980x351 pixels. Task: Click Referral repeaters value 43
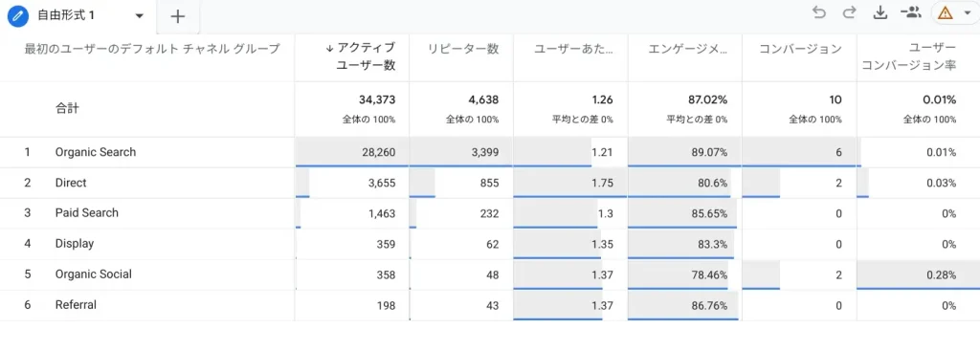point(492,305)
